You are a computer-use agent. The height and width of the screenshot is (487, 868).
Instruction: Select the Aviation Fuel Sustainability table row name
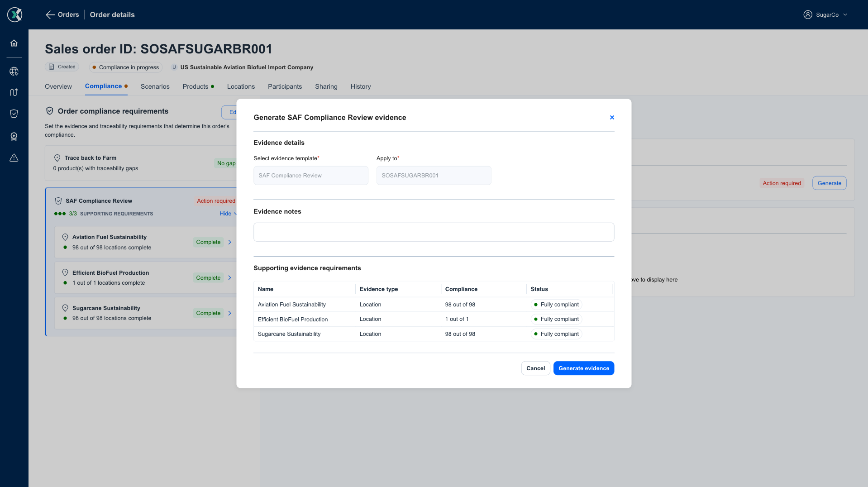click(x=292, y=305)
